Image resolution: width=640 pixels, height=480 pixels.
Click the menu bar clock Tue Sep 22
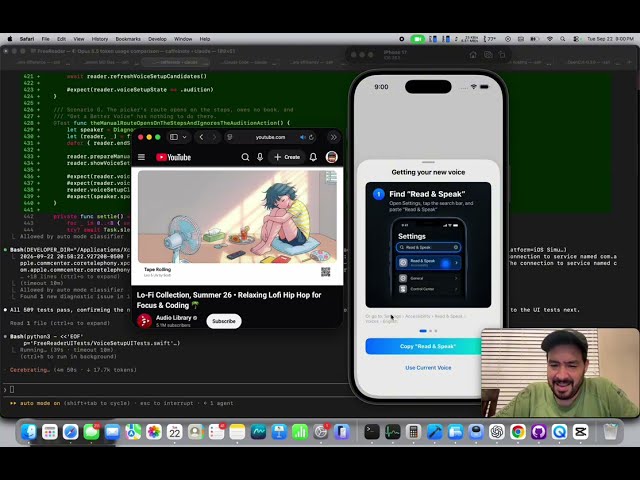pos(610,39)
